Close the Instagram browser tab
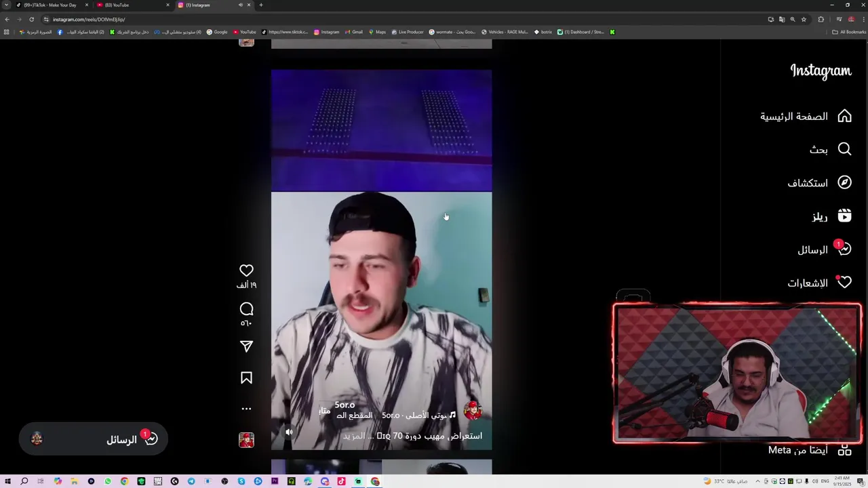 (x=249, y=5)
